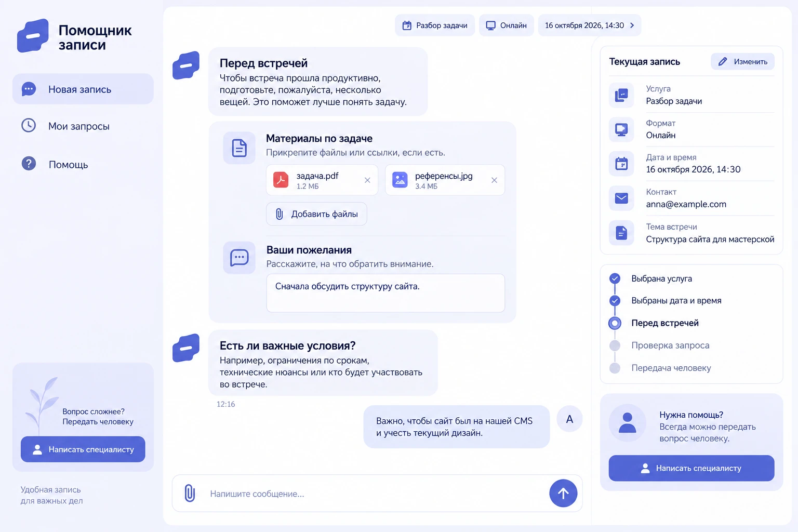Click Написать специалисту in the left sidebar
The width and height of the screenshot is (798, 532).
point(83,449)
